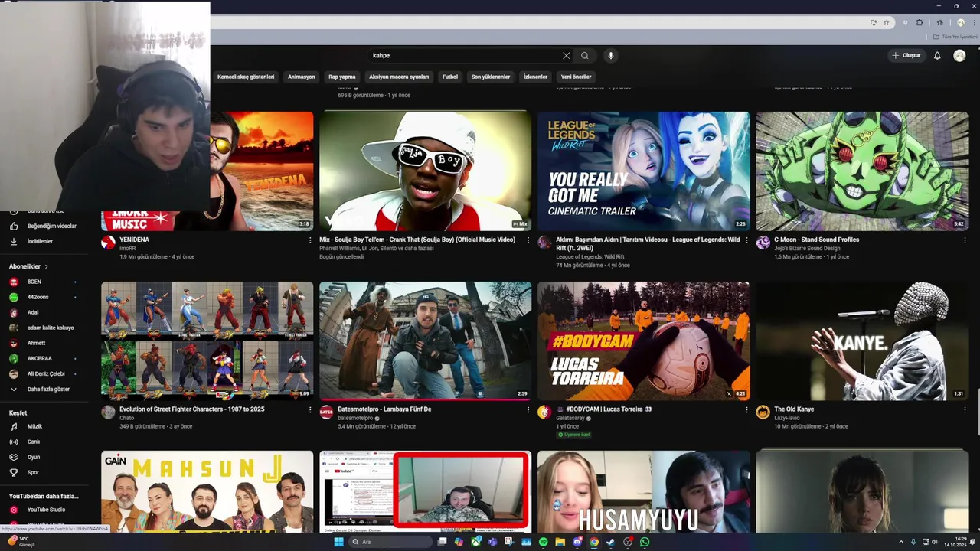The height and width of the screenshot is (551, 980).
Task: Open YouTube Studio from the sidebar
Action: click(44, 510)
